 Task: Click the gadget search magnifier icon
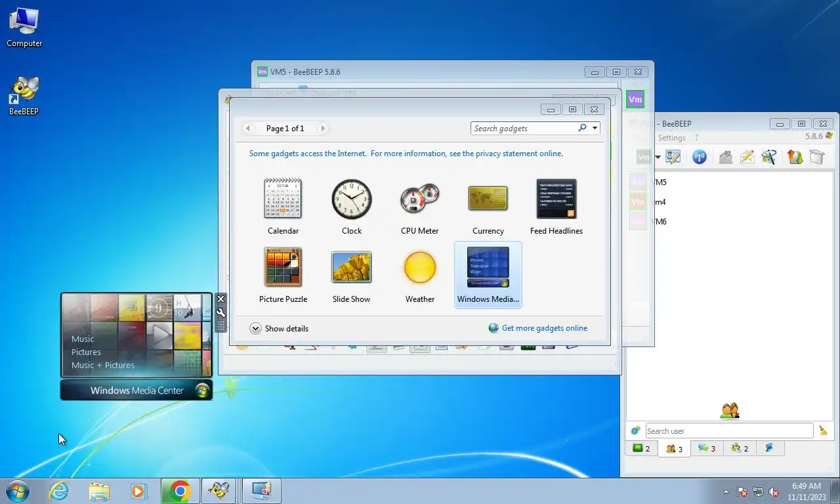582,128
